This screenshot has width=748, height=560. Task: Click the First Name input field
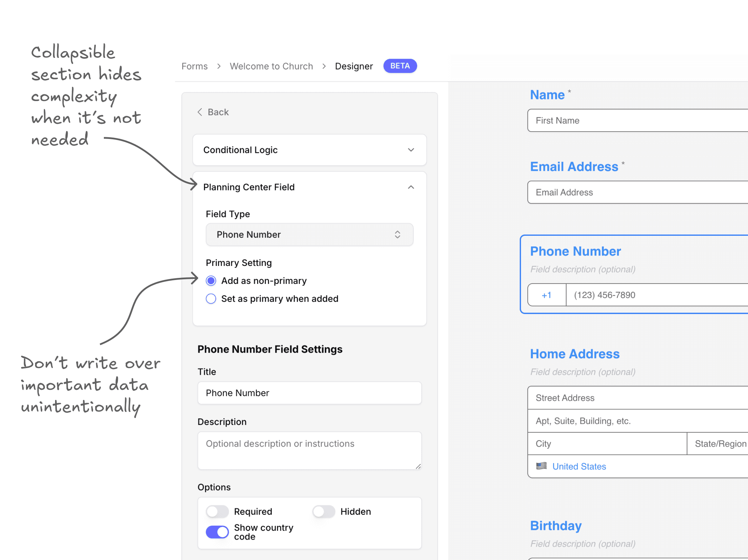point(637,120)
